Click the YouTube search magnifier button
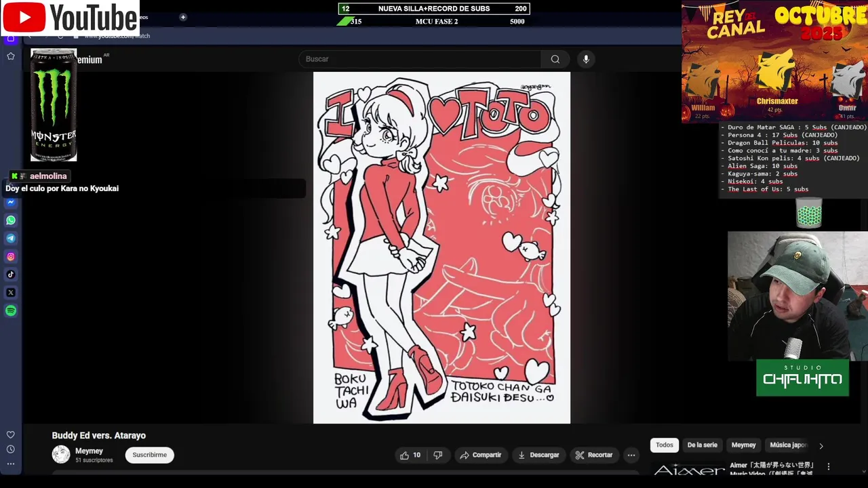This screenshot has width=868, height=488. tap(555, 59)
